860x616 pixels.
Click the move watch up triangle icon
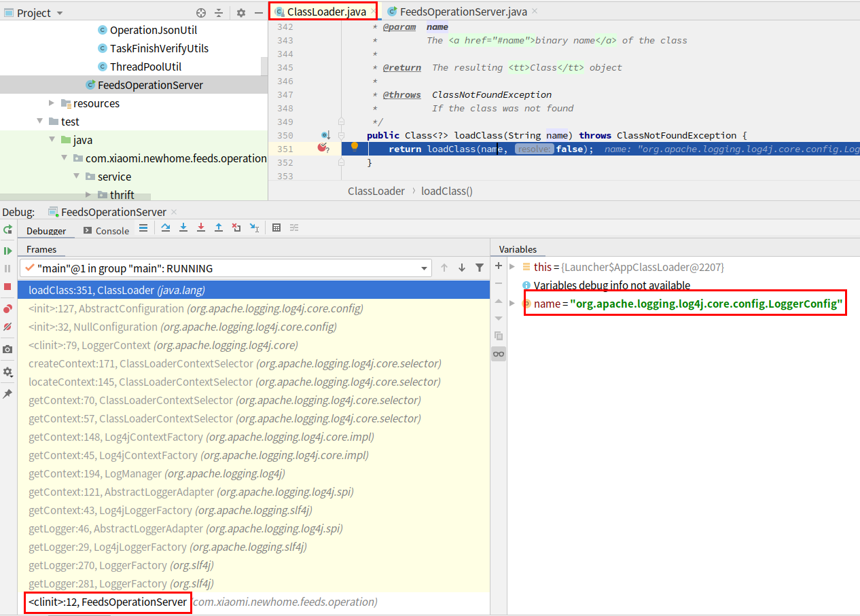pyautogui.click(x=499, y=301)
